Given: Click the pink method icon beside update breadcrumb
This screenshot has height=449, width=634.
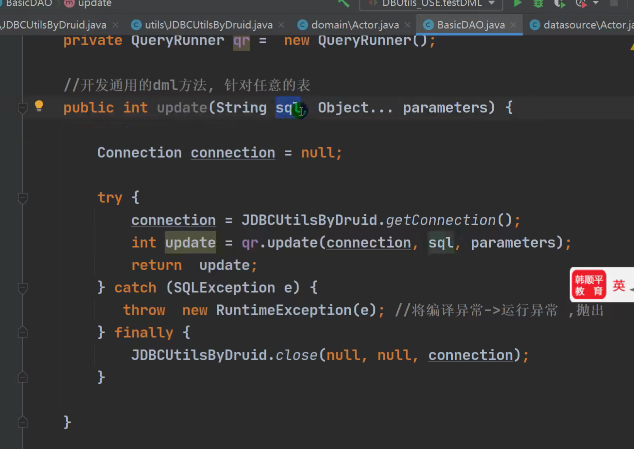Looking at the screenshot, I should coord(70,3).
